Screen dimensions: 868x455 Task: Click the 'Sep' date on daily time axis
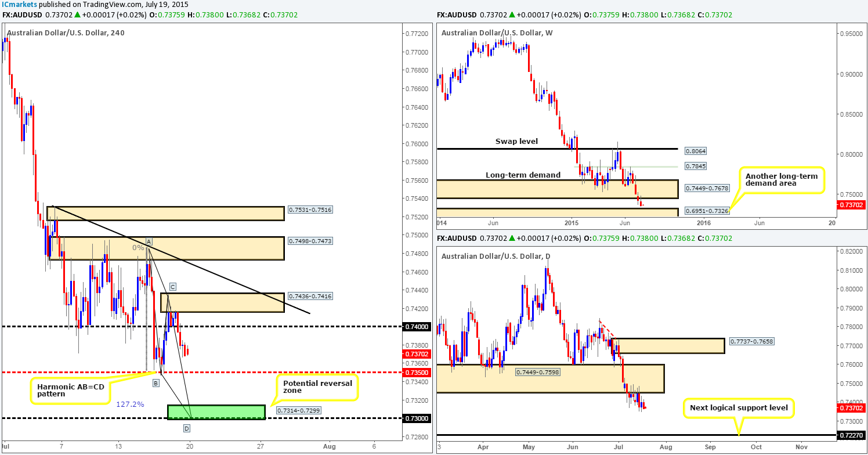pyautogui.click(x=710, y=447)
